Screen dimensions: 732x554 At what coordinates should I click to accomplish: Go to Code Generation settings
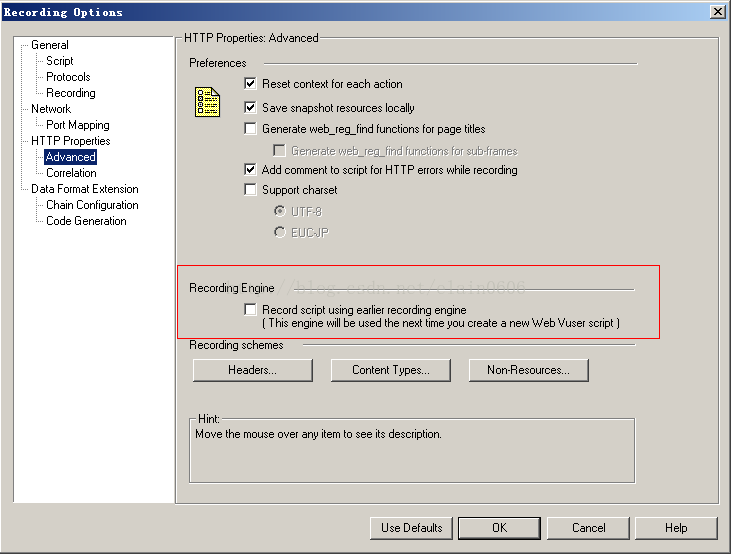86,221
